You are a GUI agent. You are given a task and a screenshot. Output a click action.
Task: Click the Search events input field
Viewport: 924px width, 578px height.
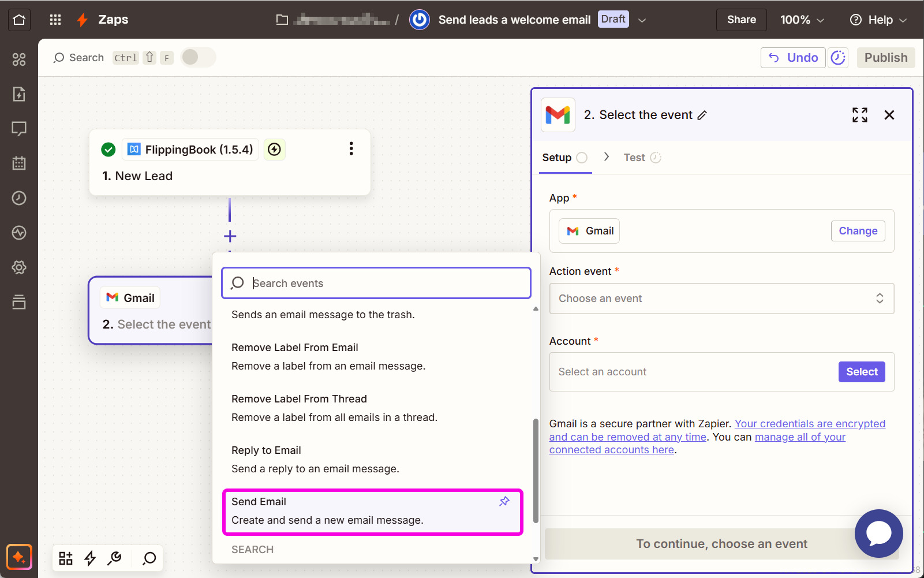[x=376, y=283]
